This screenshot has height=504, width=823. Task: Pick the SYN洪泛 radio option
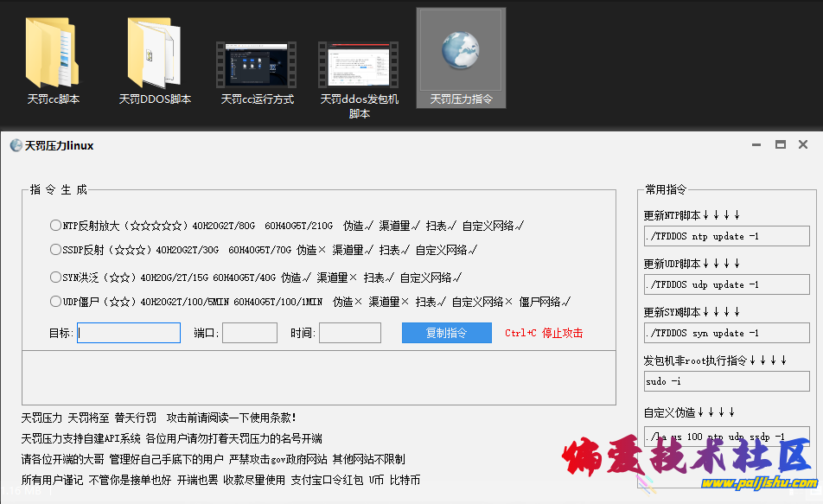click(x=55, y=278)
